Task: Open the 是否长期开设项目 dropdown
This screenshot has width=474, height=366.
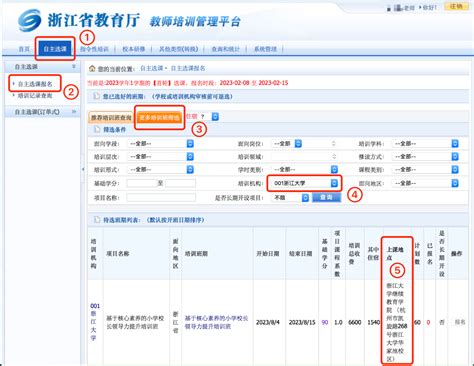Action: tap(290, 198)
